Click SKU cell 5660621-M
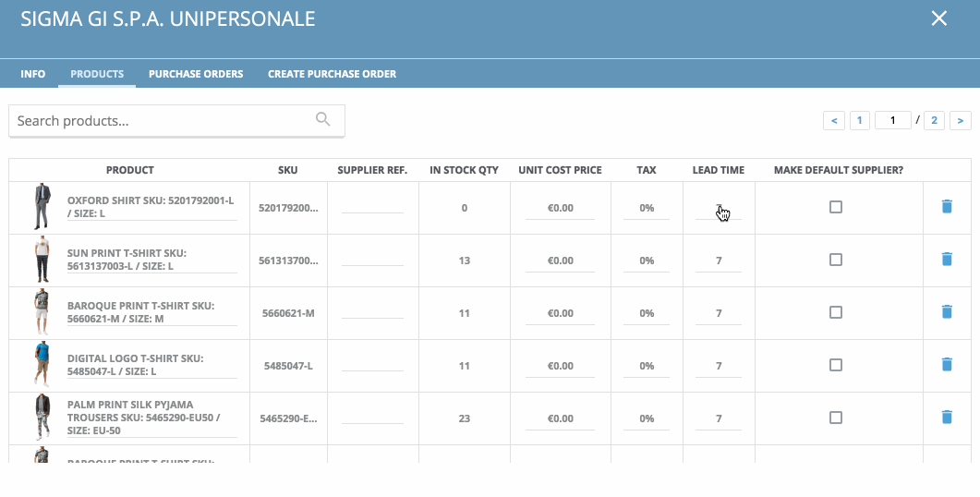The image size is (980, 497). (287, 313)
